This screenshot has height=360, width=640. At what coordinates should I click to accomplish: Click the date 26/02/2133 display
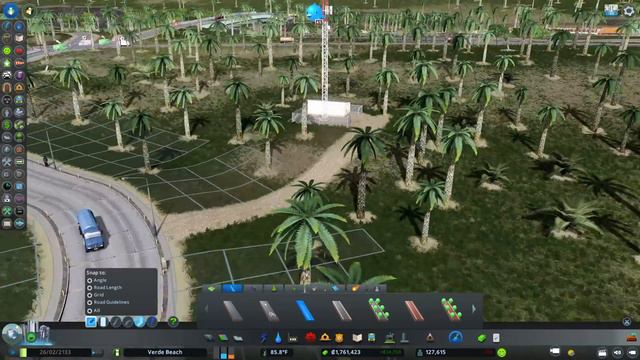(54, 352)
